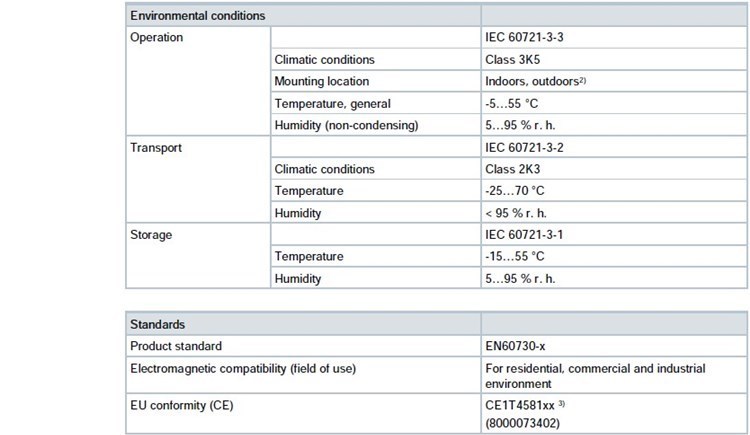750x435 pixels.
Task: Click the Class 3K5 value
Action: click(514, 59)
